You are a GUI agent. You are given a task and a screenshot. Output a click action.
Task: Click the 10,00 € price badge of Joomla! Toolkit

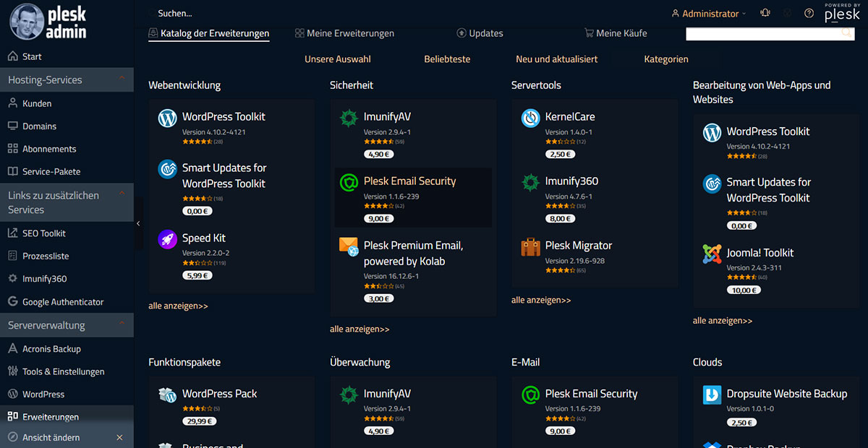744,290
